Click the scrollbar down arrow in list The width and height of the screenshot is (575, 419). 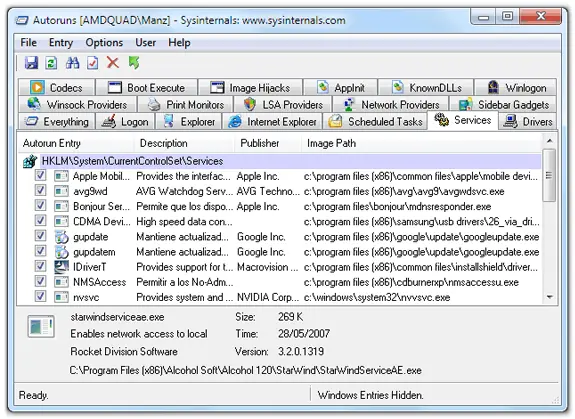[549, 297]
